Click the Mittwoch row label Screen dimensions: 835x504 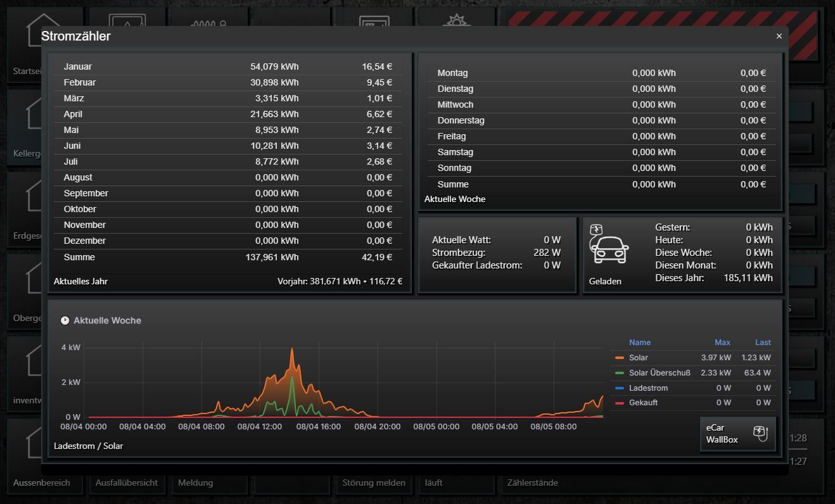click(456, 104)
